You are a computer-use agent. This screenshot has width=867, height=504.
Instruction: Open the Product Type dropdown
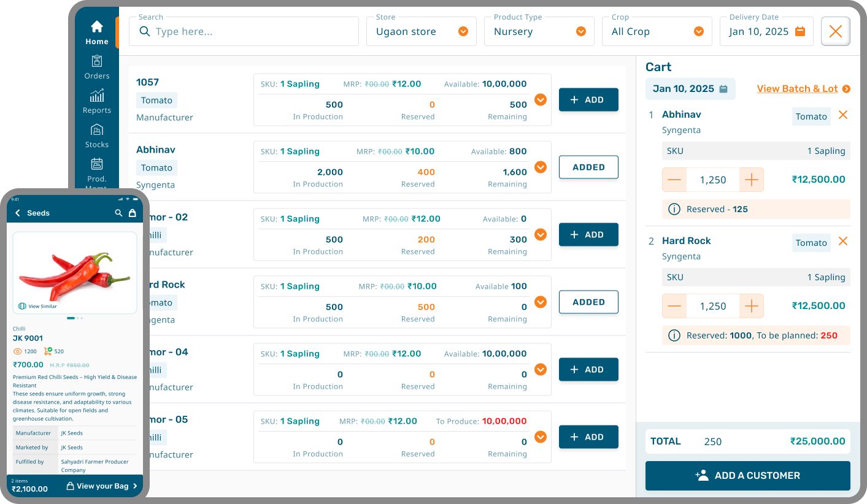pyautogui.click(x=539, y=31)
